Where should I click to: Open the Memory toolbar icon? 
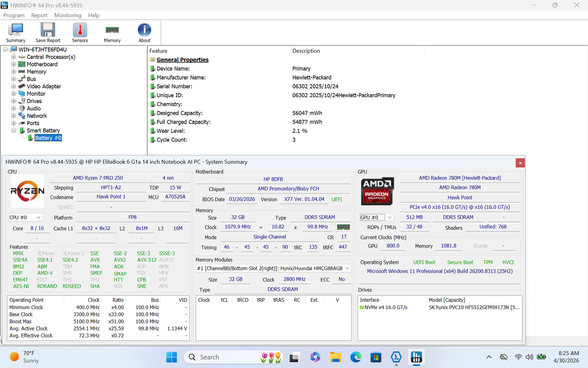click(x=112, y=33)
